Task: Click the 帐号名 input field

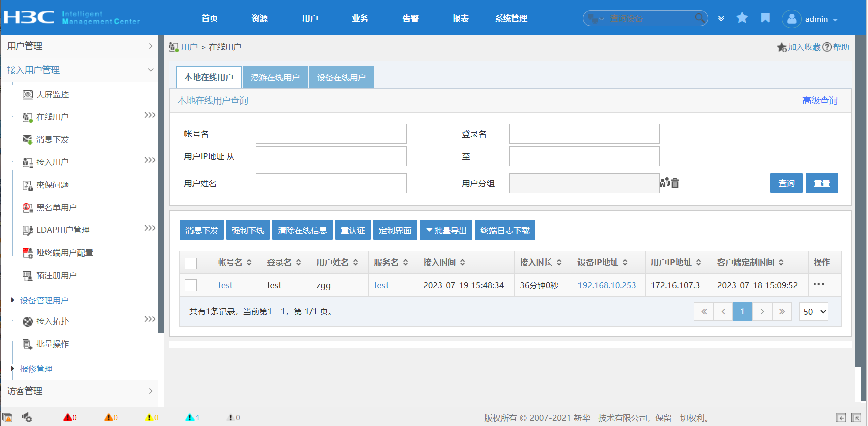Action: 331,134
